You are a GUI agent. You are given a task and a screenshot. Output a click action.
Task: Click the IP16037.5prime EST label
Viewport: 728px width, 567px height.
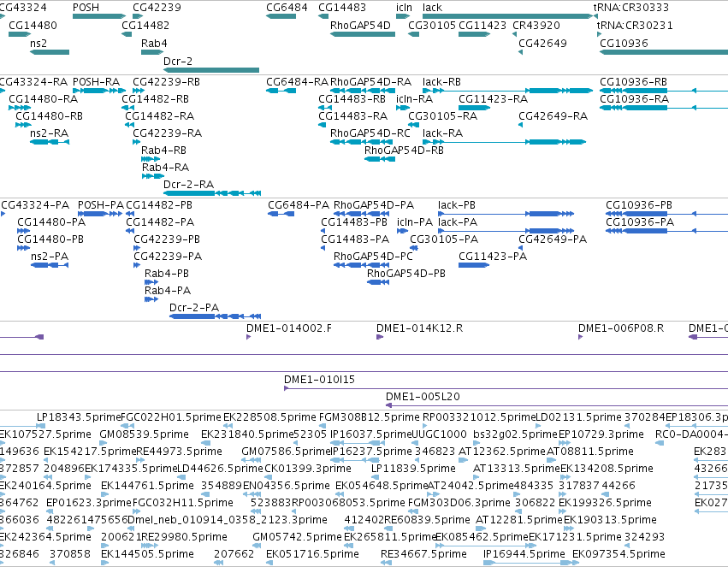[x=371, y=434]
